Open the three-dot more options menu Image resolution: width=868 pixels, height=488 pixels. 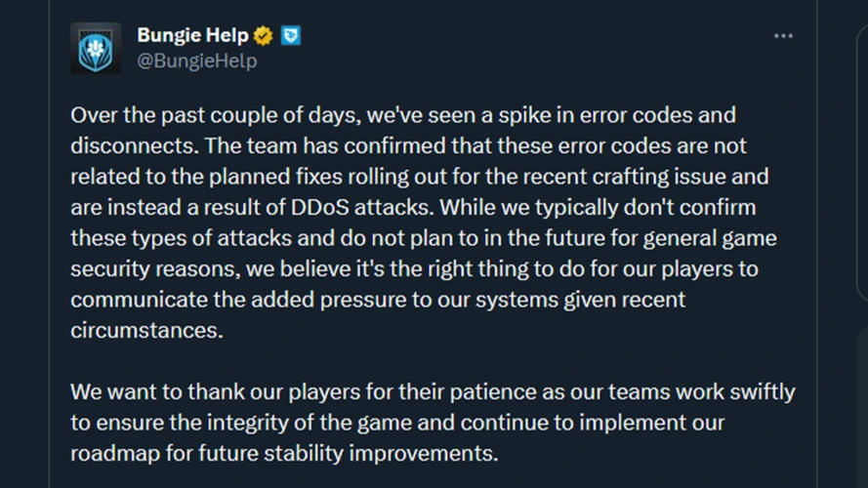point(783,36)
